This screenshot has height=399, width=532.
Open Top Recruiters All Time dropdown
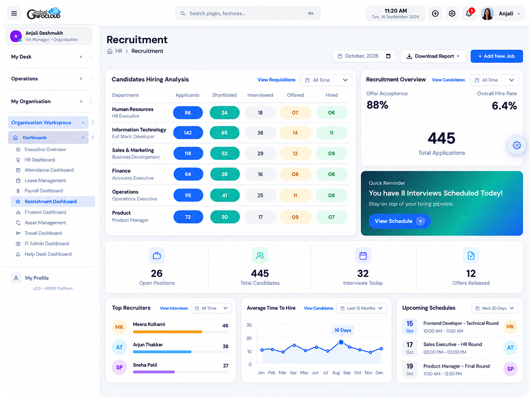tap(211, 308)
